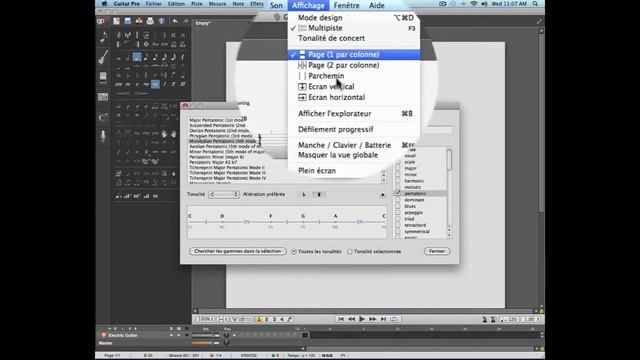Click the print toolbar icon

click(150, 21)
